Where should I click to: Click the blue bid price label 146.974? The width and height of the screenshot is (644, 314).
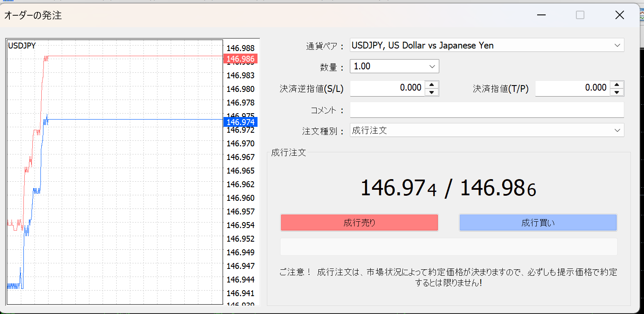(240, 122)
